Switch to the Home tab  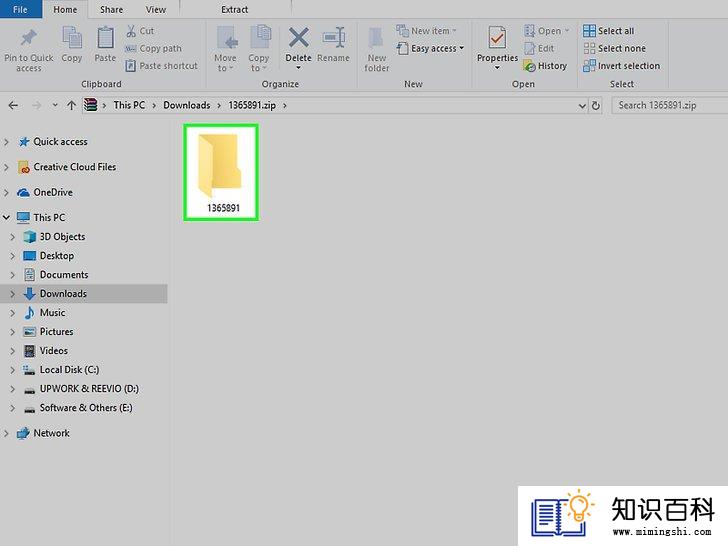click(x=65, y=9)
